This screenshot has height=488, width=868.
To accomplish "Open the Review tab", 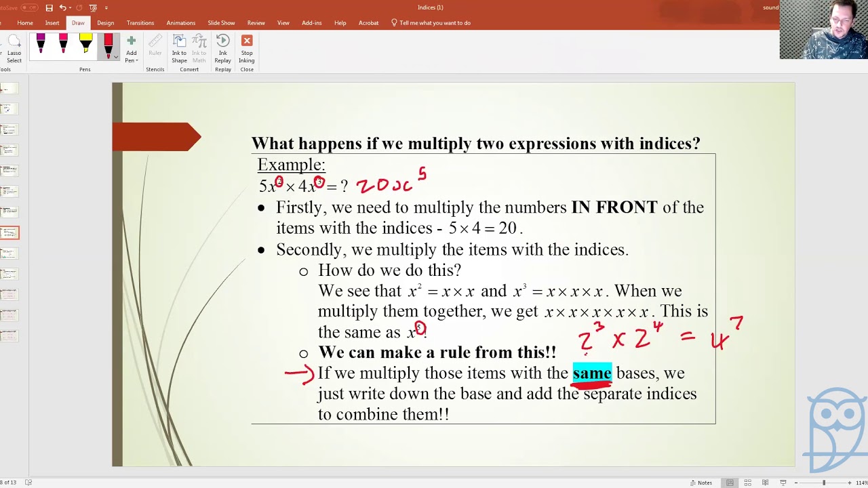I will coord(256,23).
